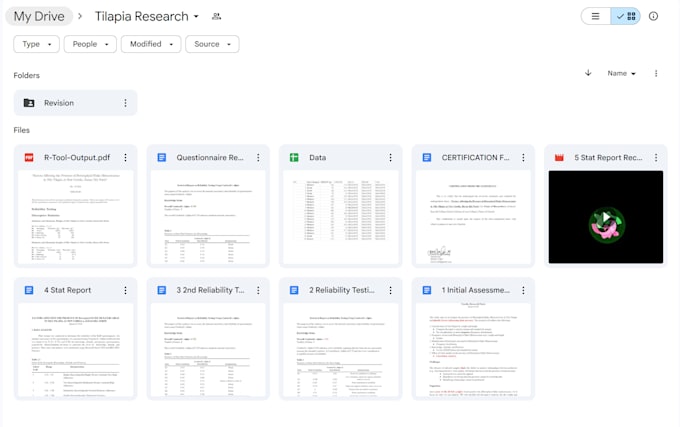Screen dimensions: 680x427
Task: Go to My Drive breadcrumb
Action: pos(39,16)
